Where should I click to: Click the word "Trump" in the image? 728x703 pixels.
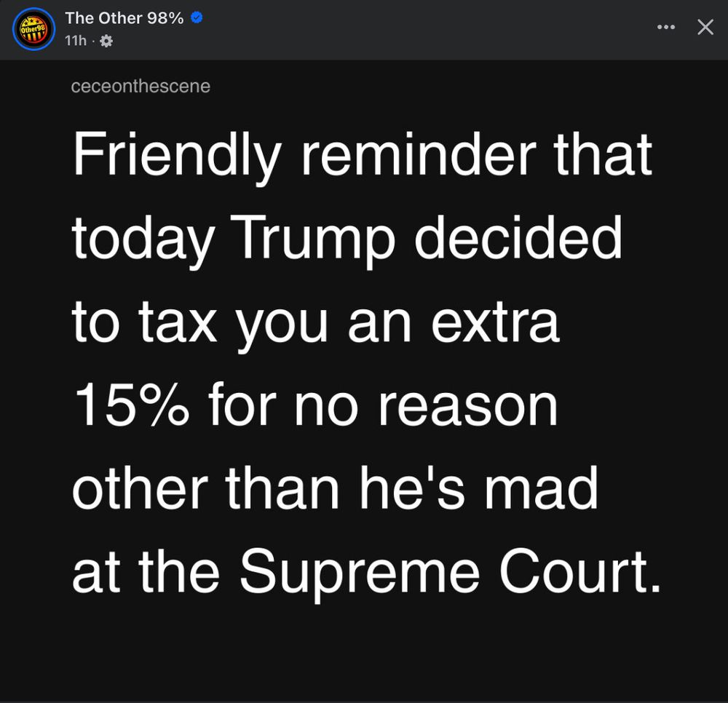point(315,239)
